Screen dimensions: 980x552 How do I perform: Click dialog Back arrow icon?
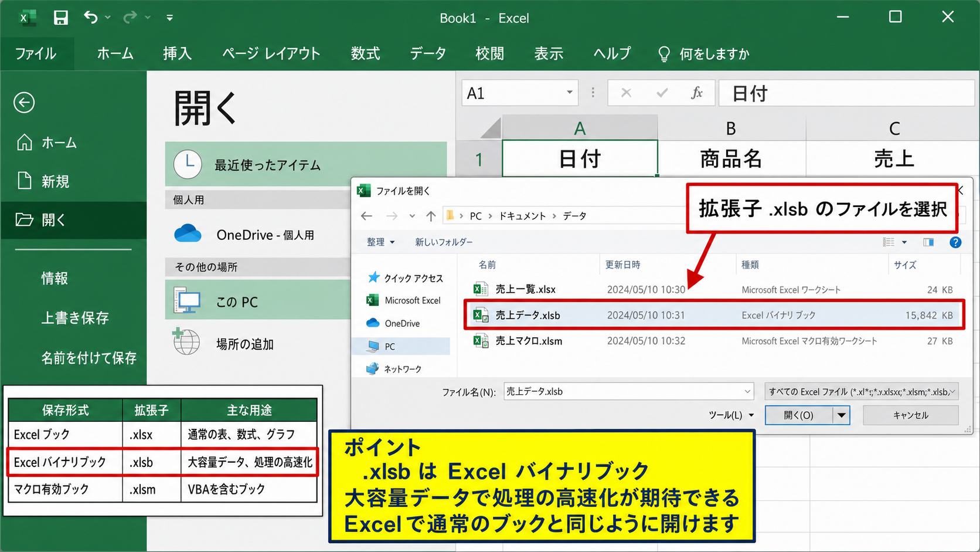point(367,216)
